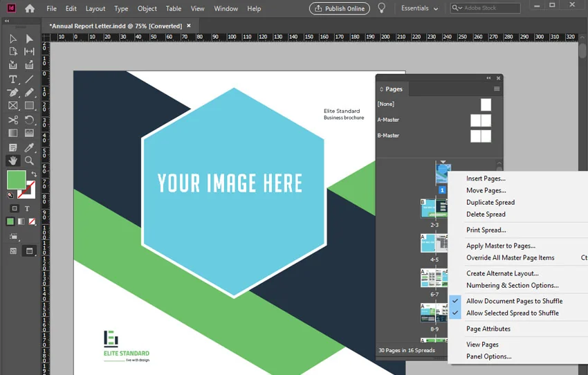Switch to Preview screen mode button

[29, 251]
